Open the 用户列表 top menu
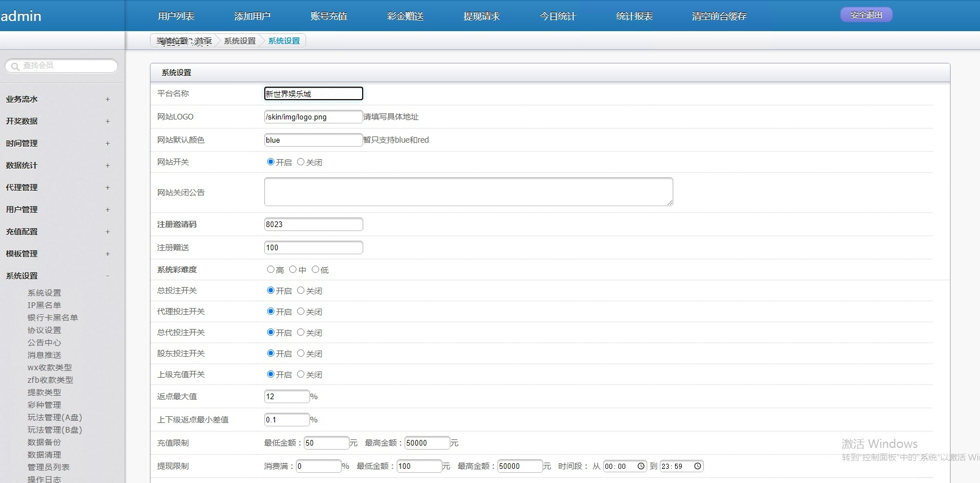Viewport: 980px width, 483px height. pyautogui.click(x=176, y=16)
